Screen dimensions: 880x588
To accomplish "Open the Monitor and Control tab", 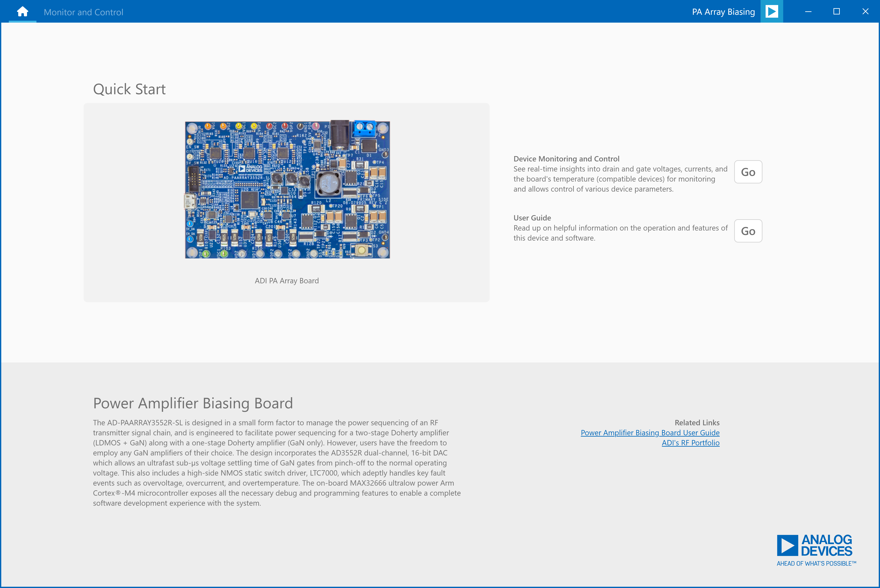I will coord(83,12).
